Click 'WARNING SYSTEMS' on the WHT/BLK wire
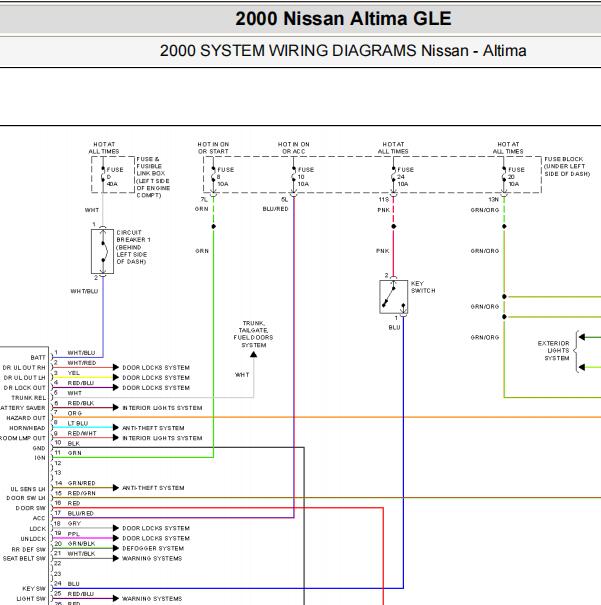The image size is (601, 605). [152, 558]
